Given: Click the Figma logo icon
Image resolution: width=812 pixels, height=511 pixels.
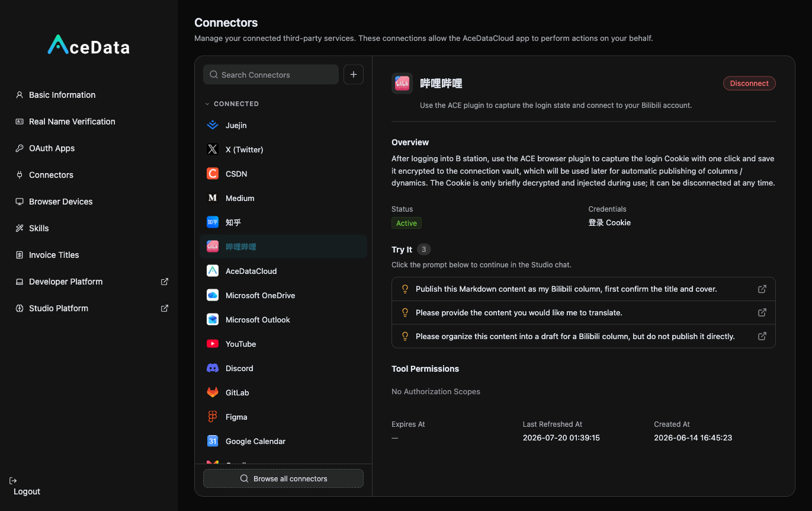Looking at the screenshot, I should 213,417.
